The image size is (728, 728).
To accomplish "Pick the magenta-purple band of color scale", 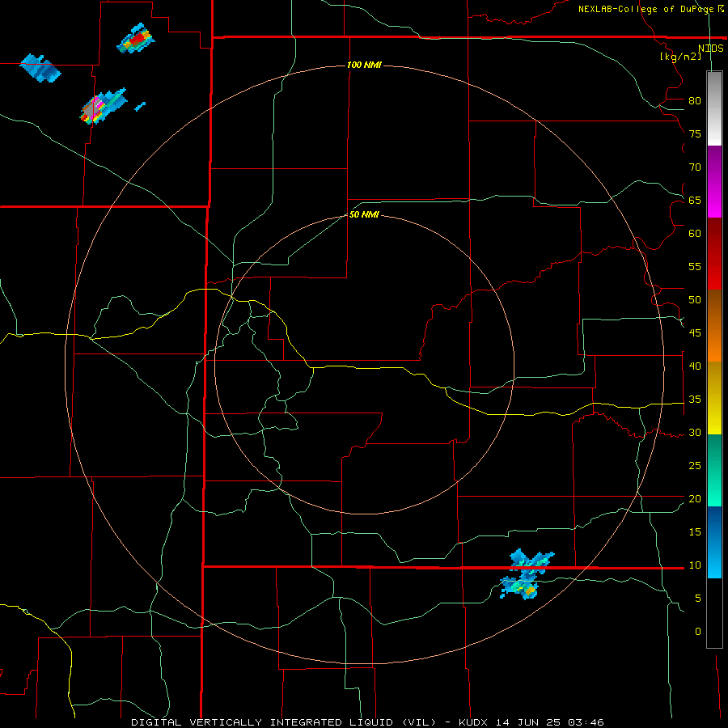I will tap(714, 181).
